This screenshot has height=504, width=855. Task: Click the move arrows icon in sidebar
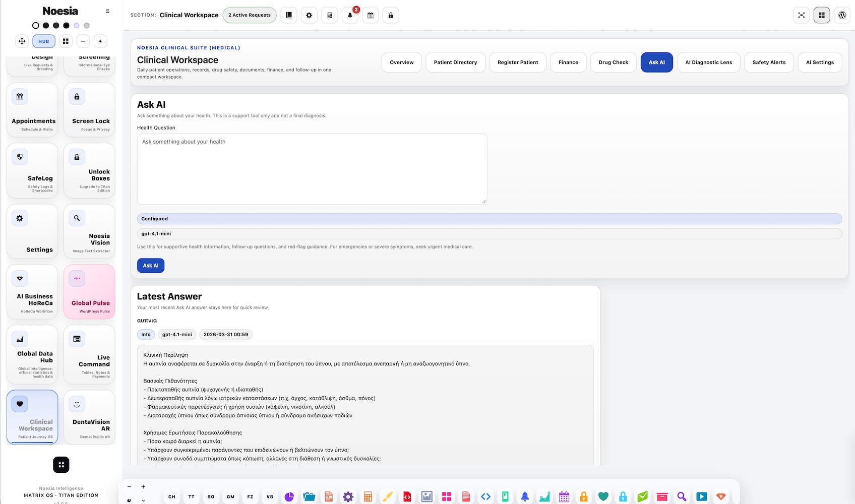pos(22,41)
